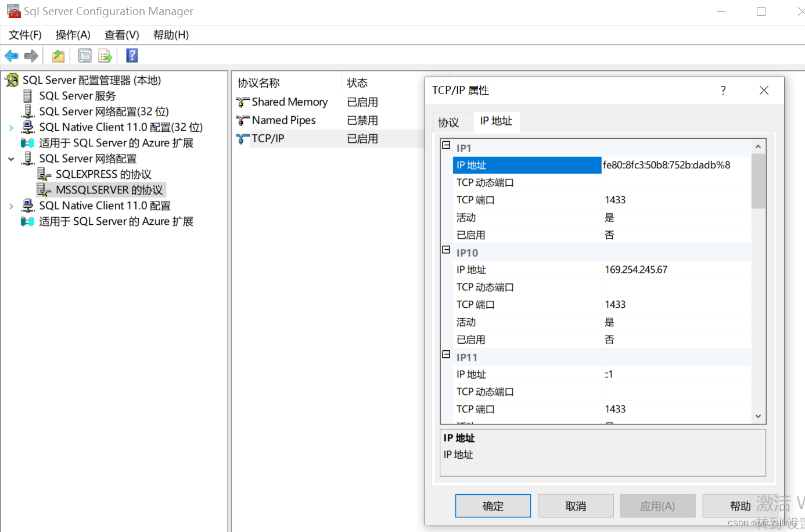Click the TCP/IP protocol icon

click(x=243, y=139)
